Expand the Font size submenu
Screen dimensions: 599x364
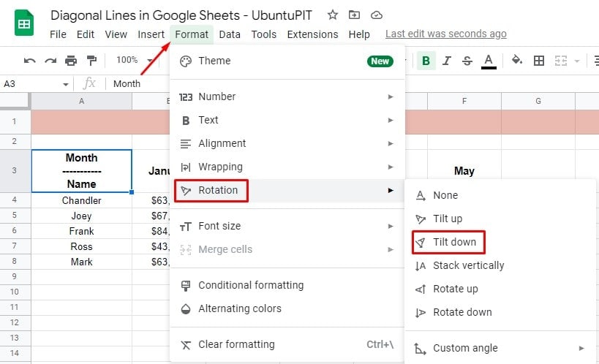pos(287,226)
